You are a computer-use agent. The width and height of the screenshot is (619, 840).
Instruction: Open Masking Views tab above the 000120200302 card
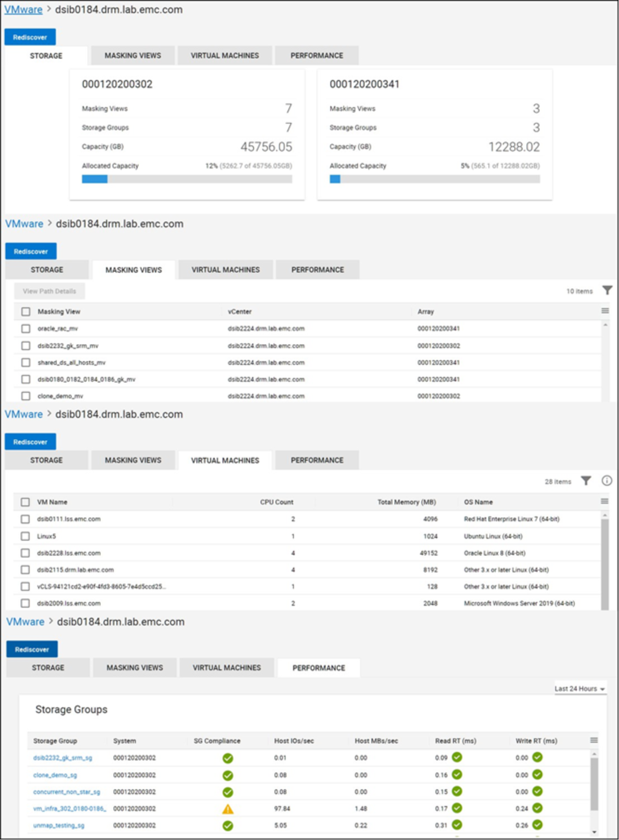tap(133, 55)
